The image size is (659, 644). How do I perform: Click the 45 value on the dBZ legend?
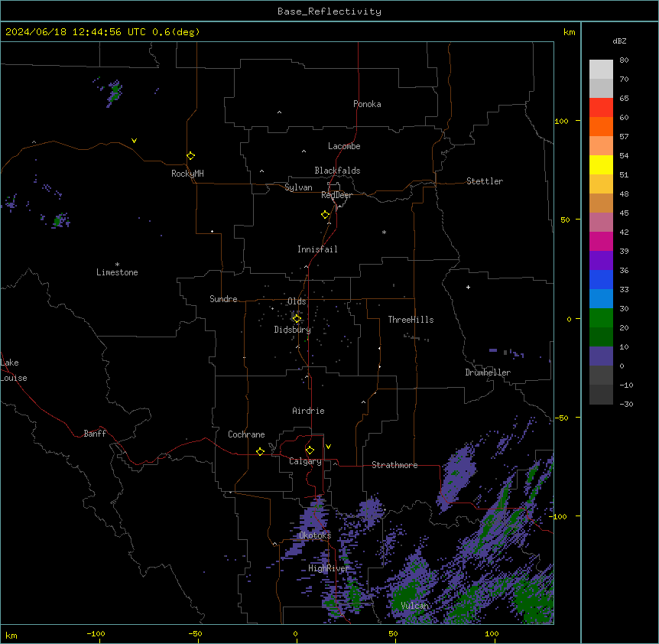624,213
